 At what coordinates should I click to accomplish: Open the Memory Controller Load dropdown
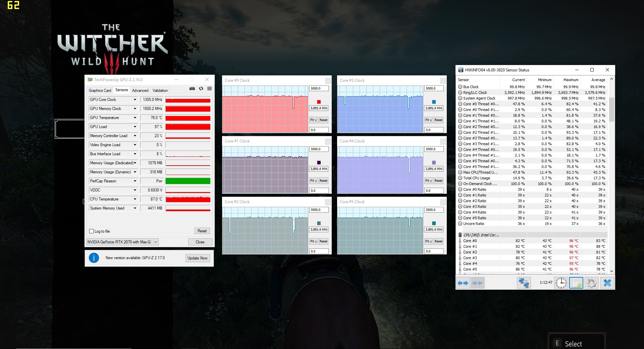click(x=135, y=136)
